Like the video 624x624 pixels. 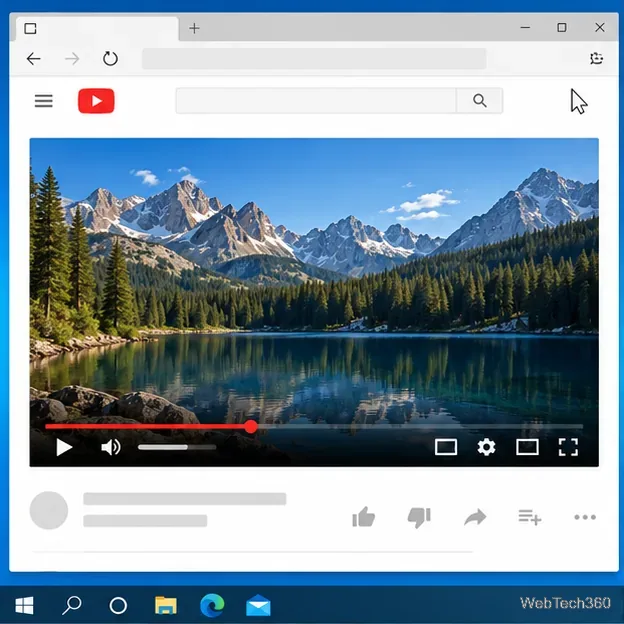[x=363, y=517]
